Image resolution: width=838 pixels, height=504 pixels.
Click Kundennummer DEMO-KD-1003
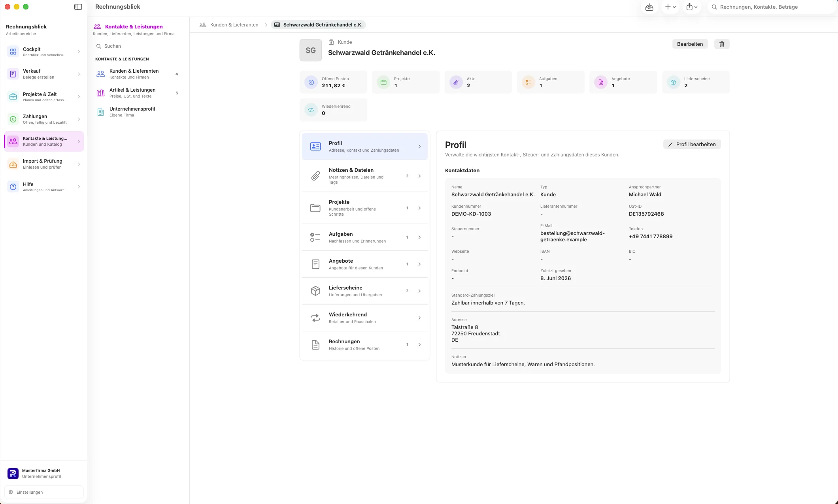point(471,214)
